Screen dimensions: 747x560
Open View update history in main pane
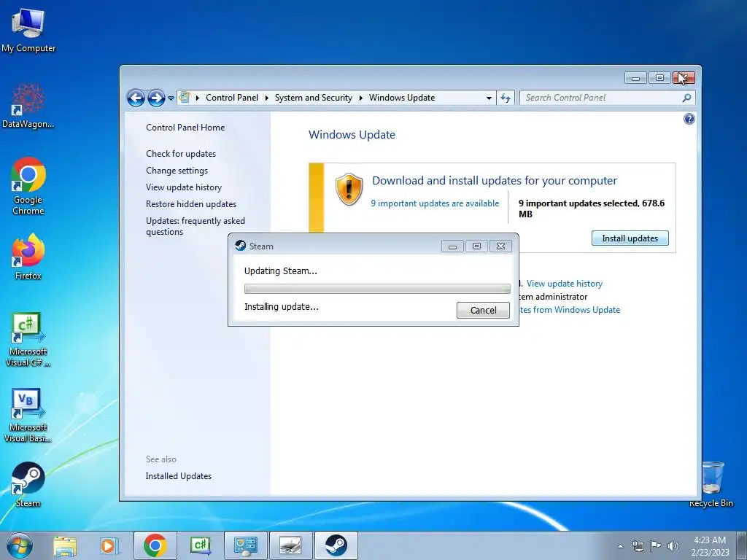[x=565, y=284]
